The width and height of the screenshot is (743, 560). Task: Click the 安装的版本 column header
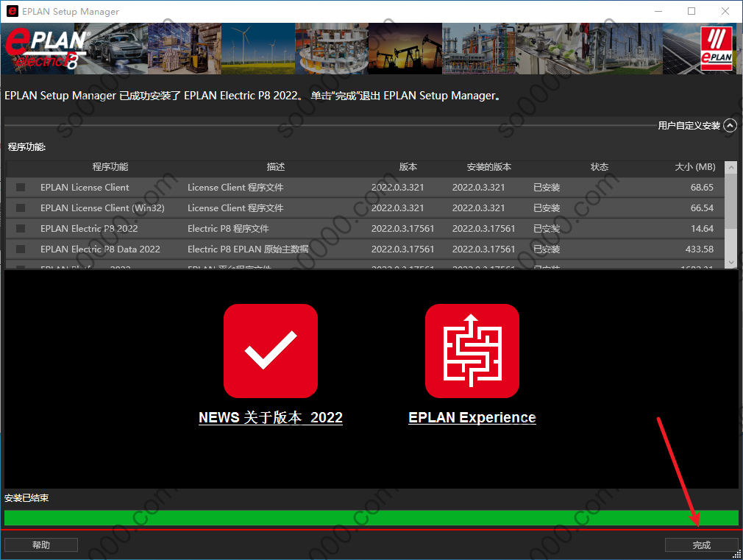(489, 167)
